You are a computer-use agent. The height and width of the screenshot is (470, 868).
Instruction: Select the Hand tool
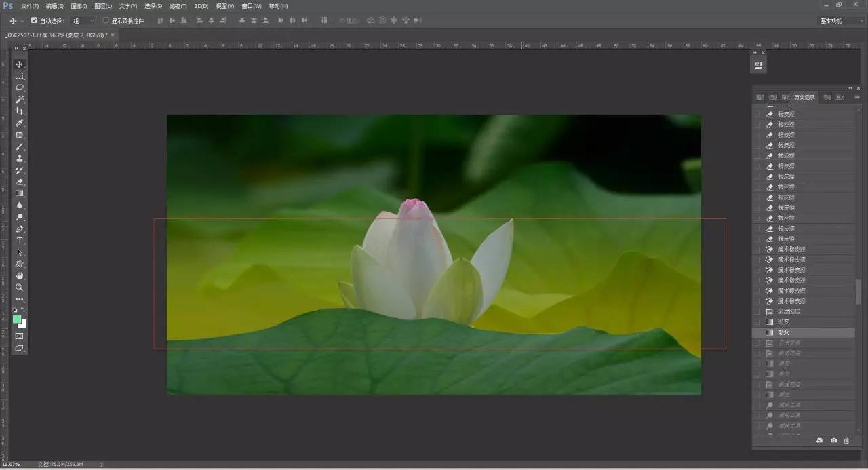20,276
